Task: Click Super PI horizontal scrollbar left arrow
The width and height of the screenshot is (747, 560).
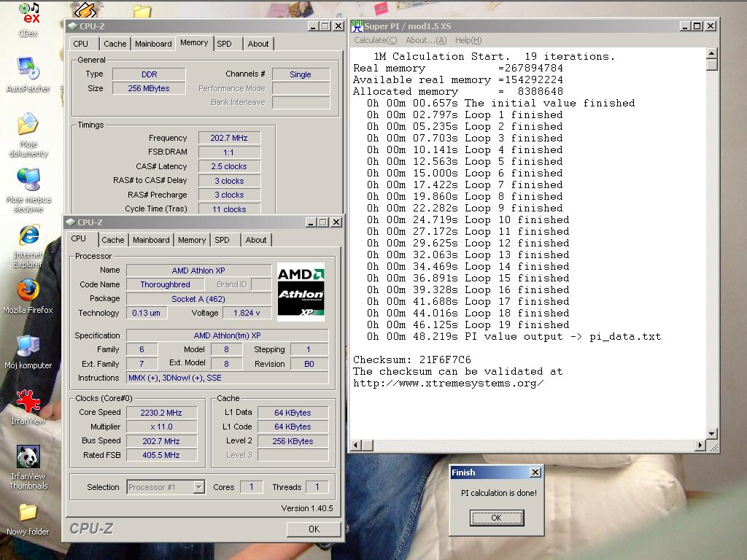Action: (356, 446)
